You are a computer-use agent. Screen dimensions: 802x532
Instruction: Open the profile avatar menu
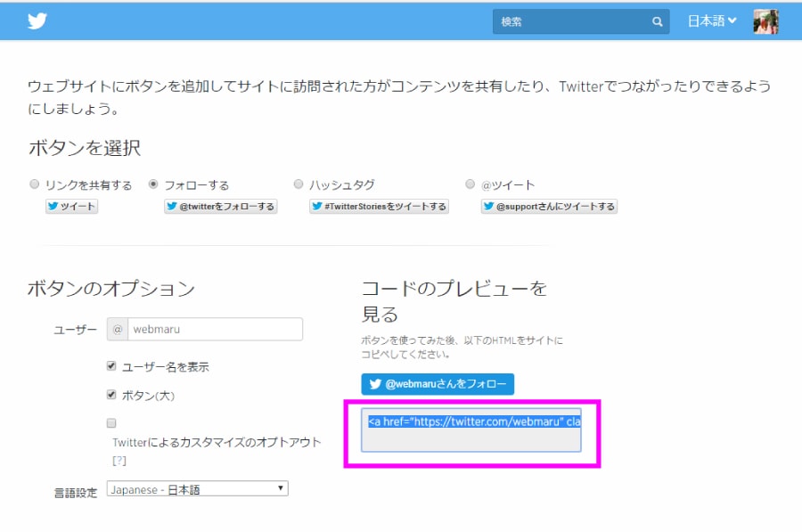[x=765, y=21]
